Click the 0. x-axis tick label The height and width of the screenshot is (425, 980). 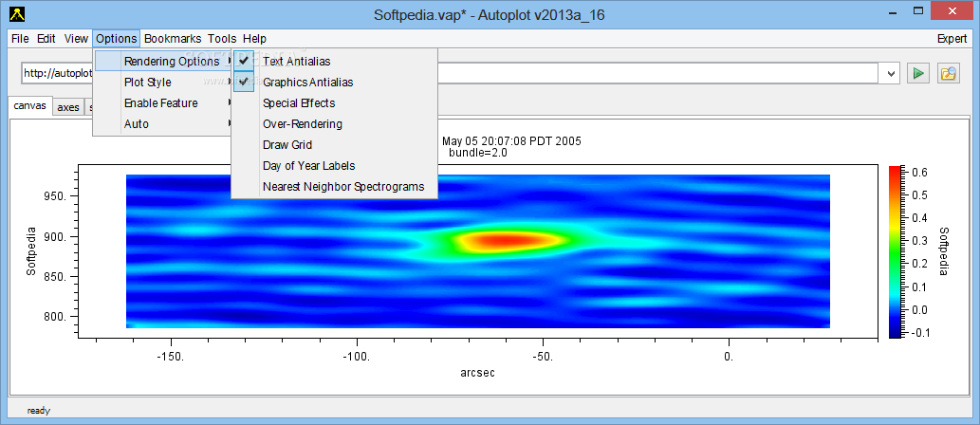[x=729, y=355]
